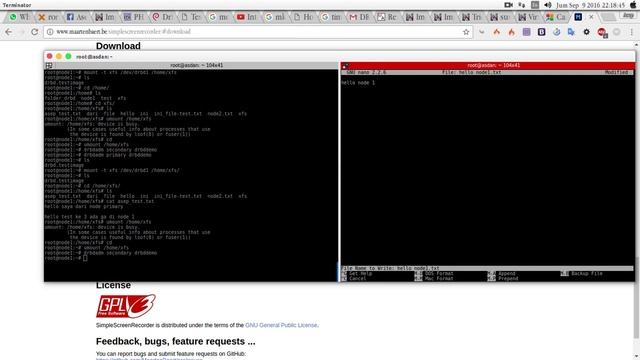Image resolution: width=640 pixels, height=360 pixels.
Task: Click the Feedback, bugs, feature requests heading
Action: coord(176,341)
